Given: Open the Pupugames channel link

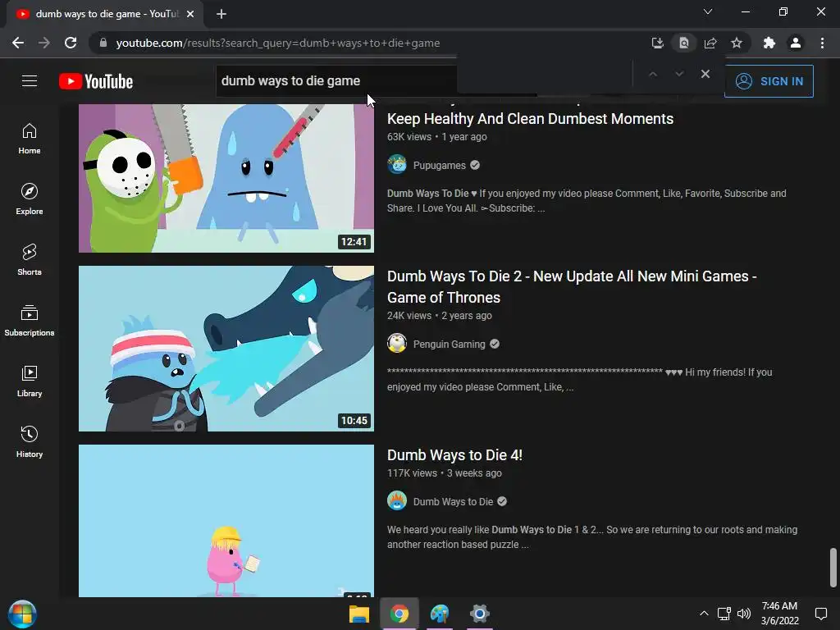Looking at the screenshot, I should tap(440, 165).
